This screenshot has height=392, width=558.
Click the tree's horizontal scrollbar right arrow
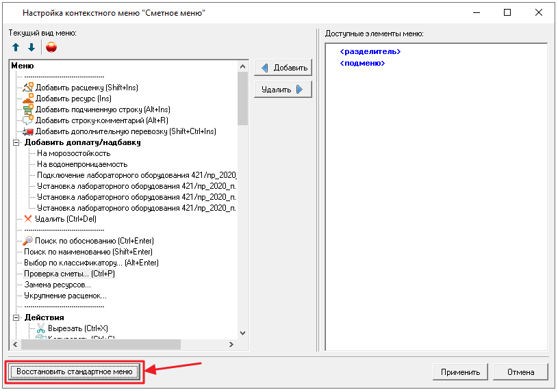(231, 345)
